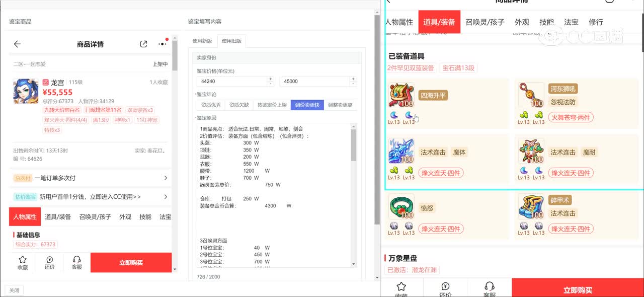Click the 四海升平 helmet equipment icon

401,96
